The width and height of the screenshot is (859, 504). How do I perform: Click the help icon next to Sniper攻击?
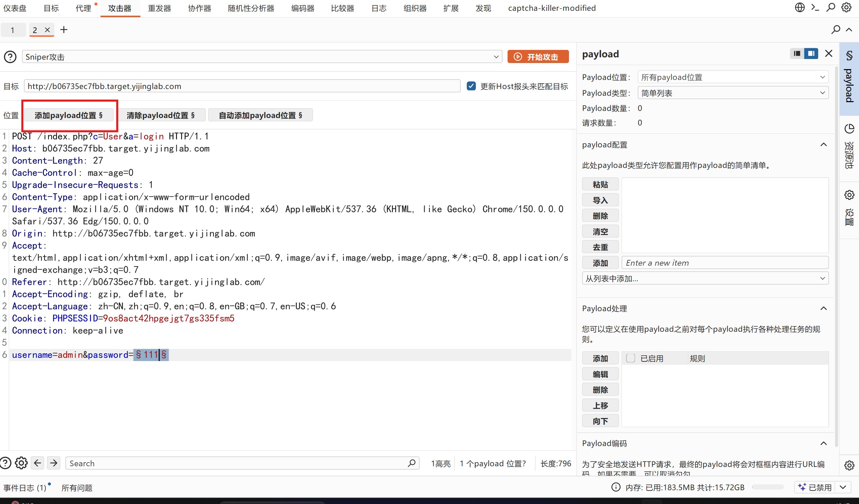click(10, 57)
